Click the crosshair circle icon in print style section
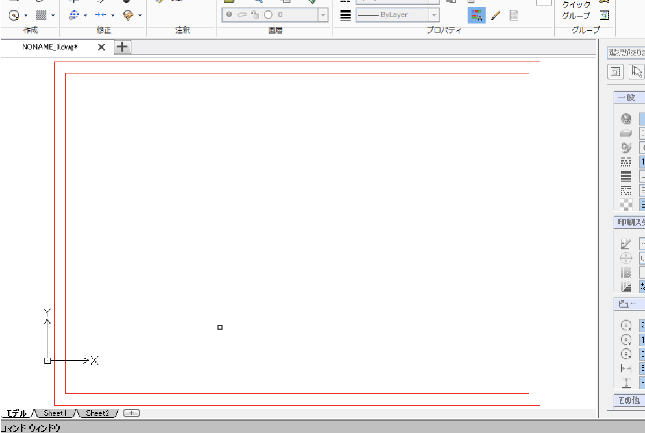Image resolution: width=645 pixels, height=433 pixels. (x=626, y=258)
